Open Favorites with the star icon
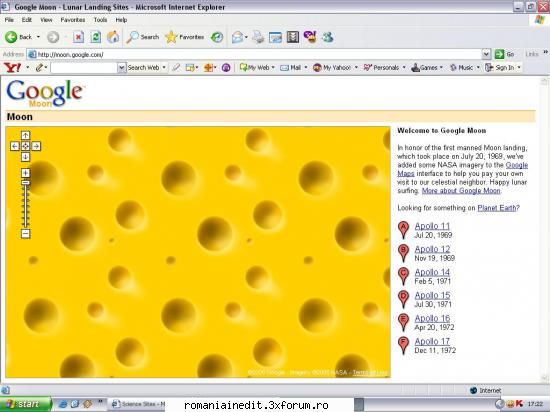Viewport: 550px width, 412px height. [185, 37]
